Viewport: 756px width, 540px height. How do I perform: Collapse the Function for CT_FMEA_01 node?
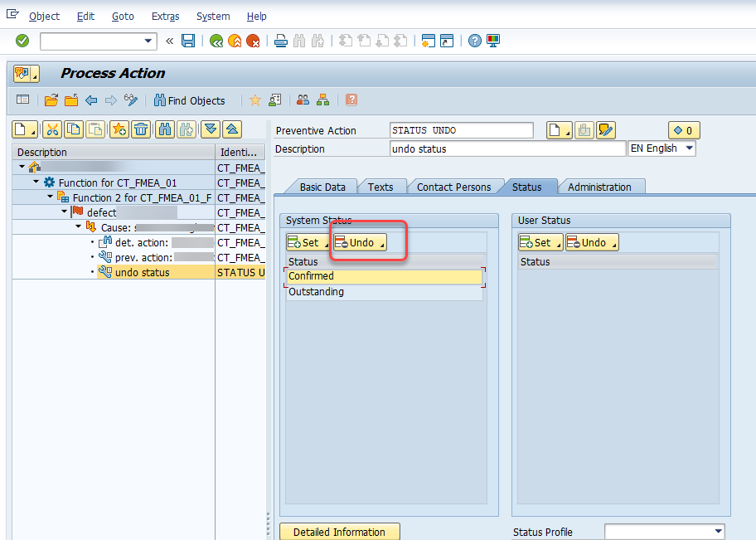tap(36, 182)
